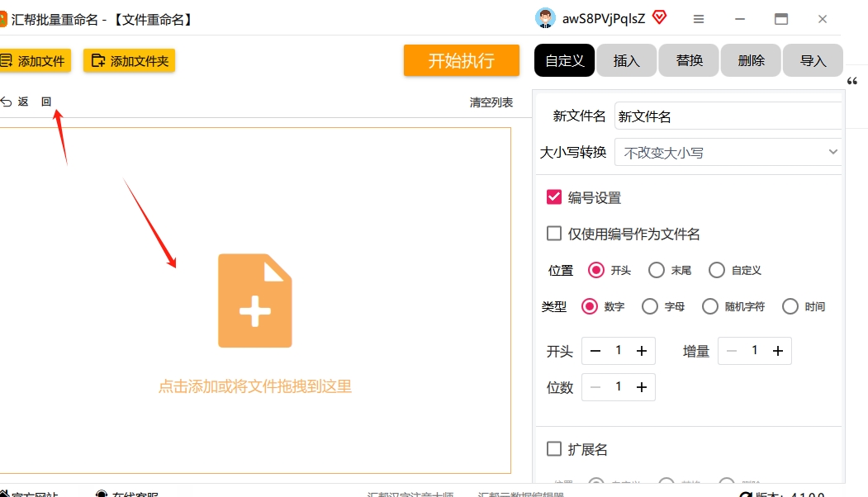The image size is (868, 497).
Task: Open the 替换 tab
Action: tap(689, 60)
